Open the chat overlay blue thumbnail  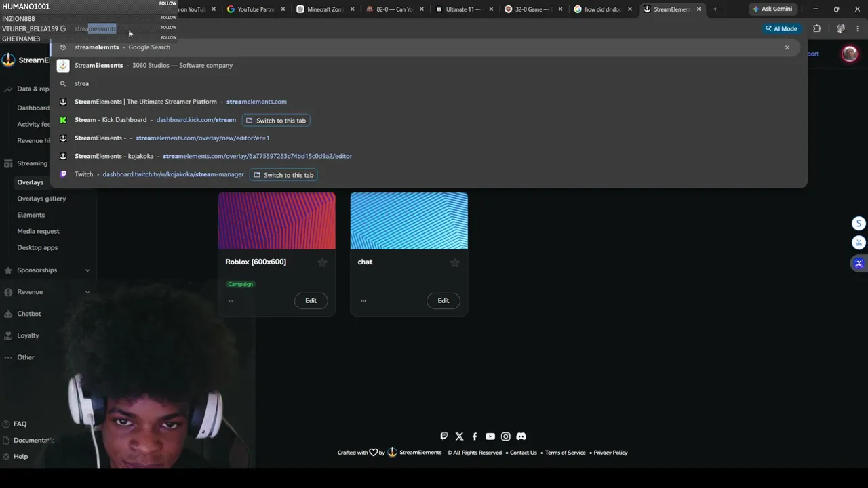point(409,221)
